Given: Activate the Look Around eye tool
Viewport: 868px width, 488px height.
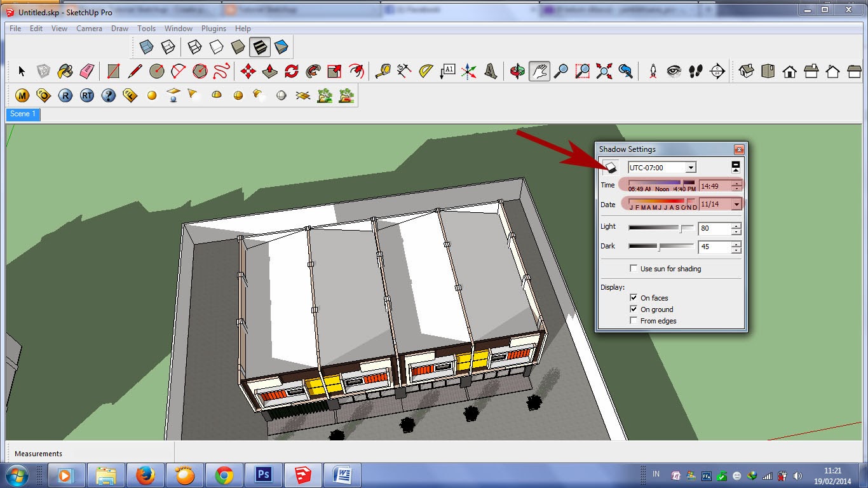Looking at the screenshot, I should tap(674, 71).
